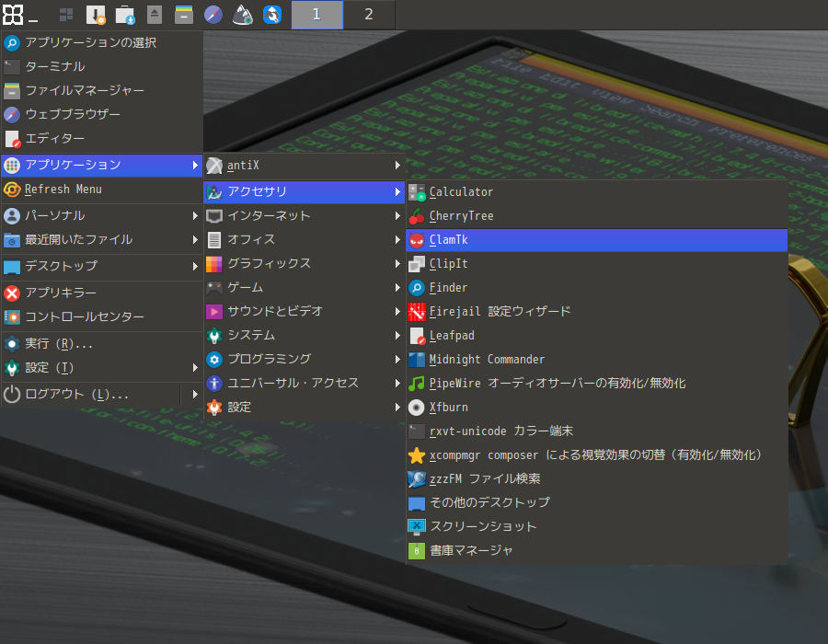Switch to workspace 1
The height and width of the screenshot is (644, 828).
point(316,15)
